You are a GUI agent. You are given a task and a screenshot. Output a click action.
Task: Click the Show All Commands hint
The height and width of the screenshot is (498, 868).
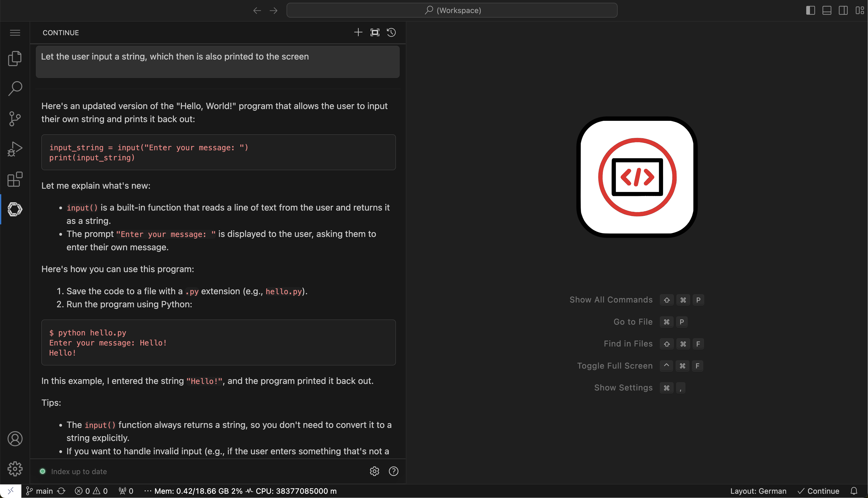coord(611,300)
